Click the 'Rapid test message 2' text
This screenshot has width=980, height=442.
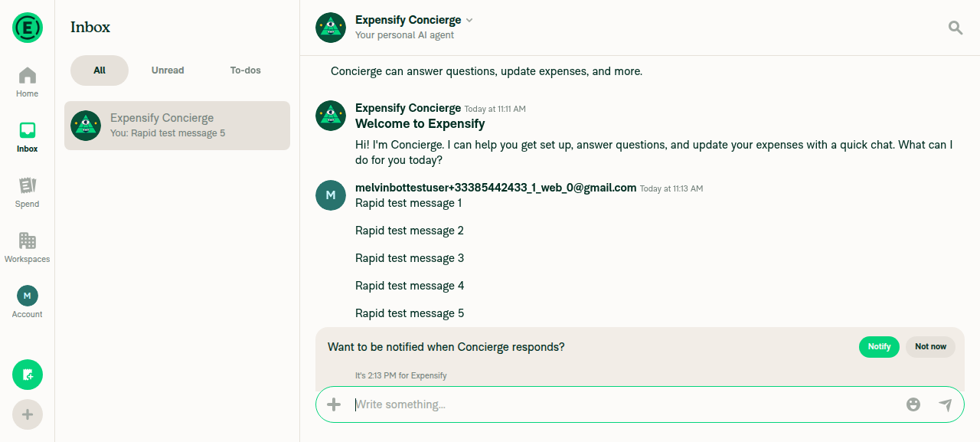click(x=410, y=231)
